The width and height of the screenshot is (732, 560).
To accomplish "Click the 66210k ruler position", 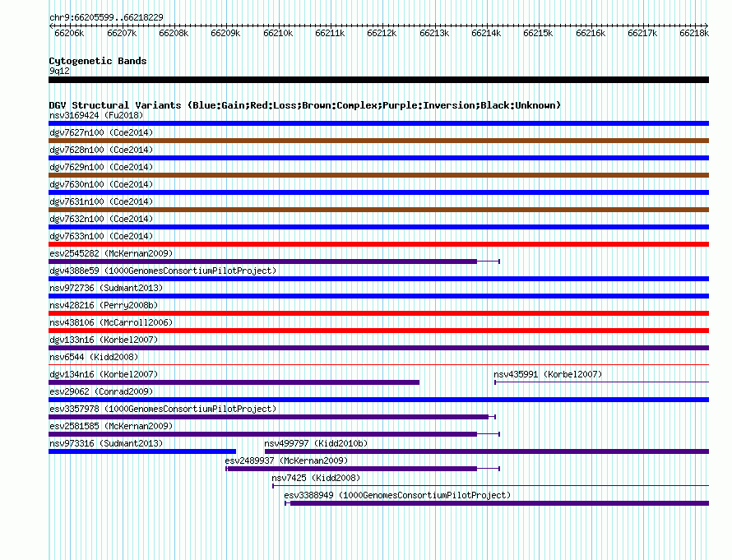I will pyautogui.click(x=278, y=33).
